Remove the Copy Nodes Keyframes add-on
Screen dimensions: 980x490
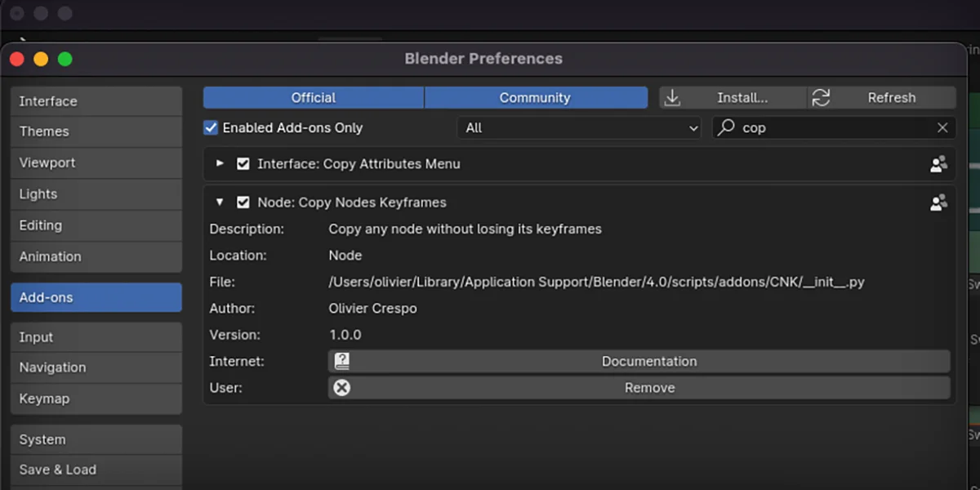coord(649,387)
